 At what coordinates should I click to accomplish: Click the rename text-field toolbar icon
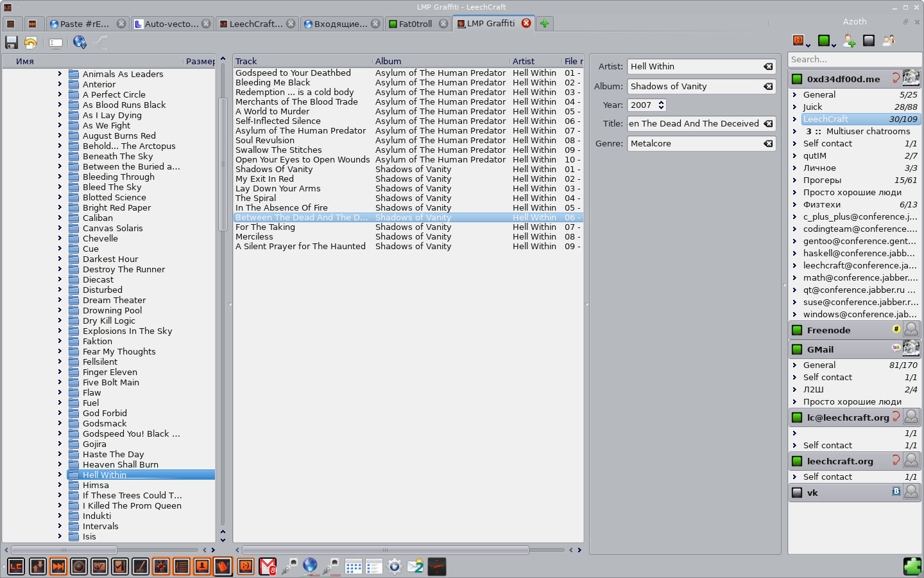(56, 42)
